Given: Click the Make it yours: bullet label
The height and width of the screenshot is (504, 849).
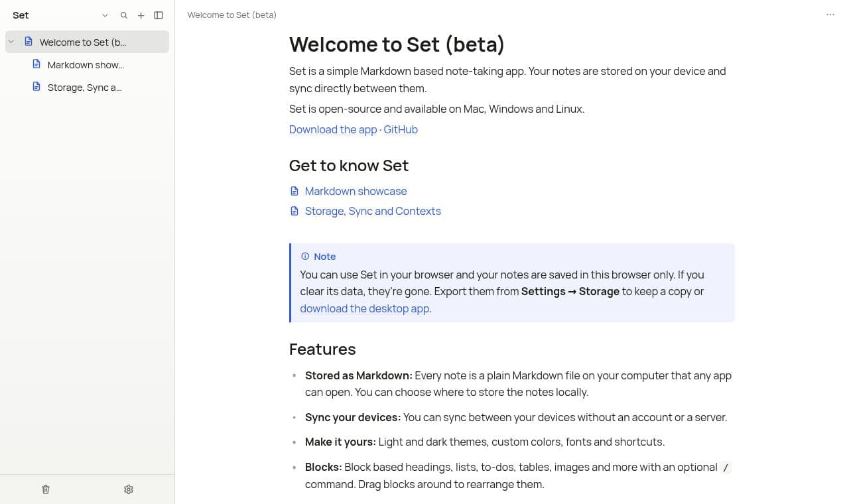Looking at the screenshot, I should click(340, 442).
